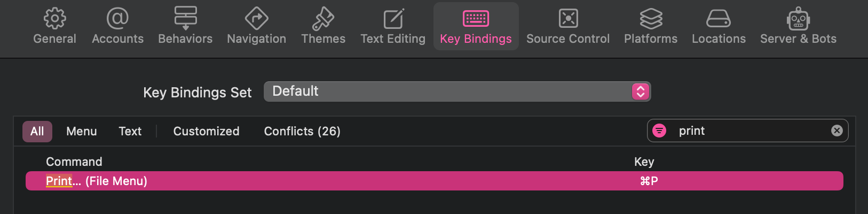Viewport: 868px width, 214px height.
Task: Click the filter icon in the search field
Action: 659,131
